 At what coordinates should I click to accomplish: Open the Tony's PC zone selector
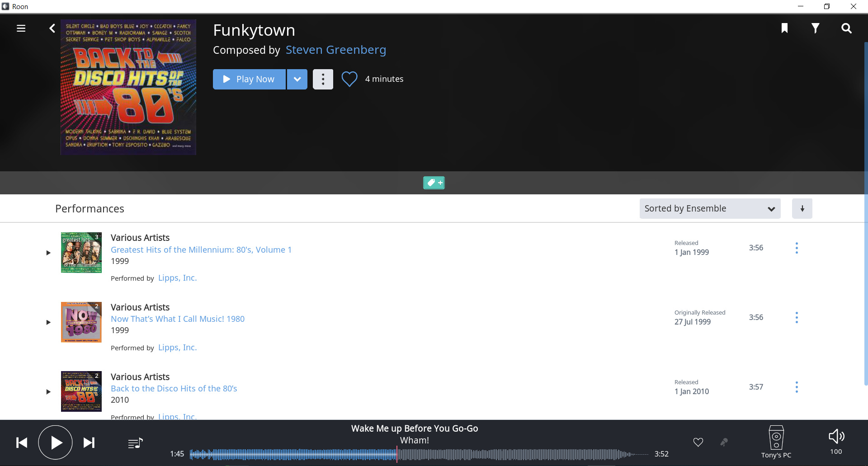(776, 442)
